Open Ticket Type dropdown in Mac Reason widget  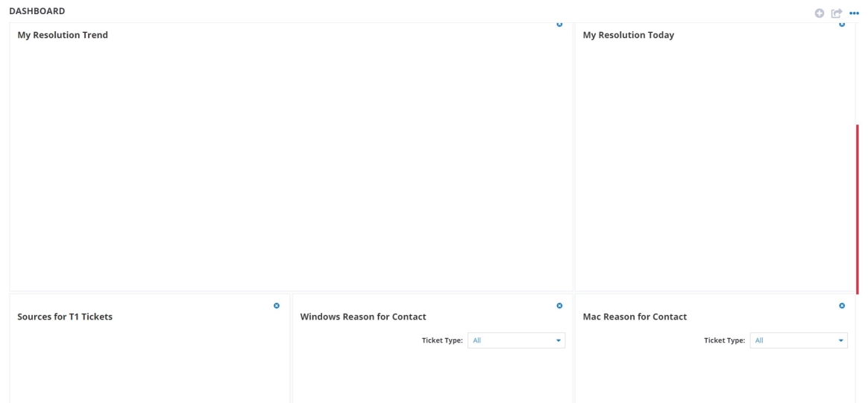coord(799,340)
